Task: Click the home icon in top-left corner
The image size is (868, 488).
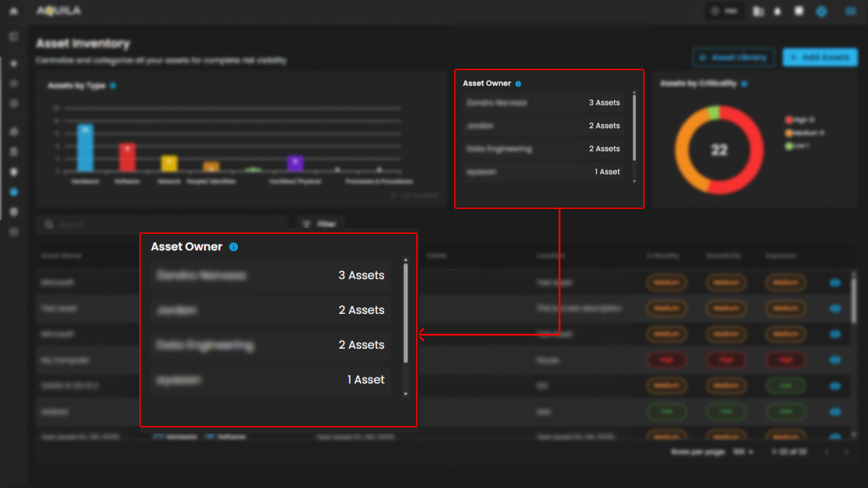Action: tap(14, 11)
